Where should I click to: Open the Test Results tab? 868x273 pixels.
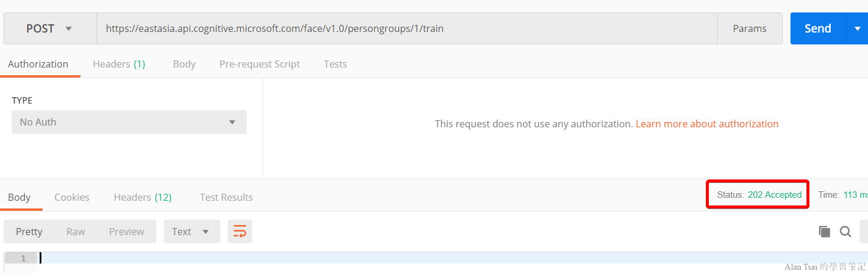pos(226,197)
